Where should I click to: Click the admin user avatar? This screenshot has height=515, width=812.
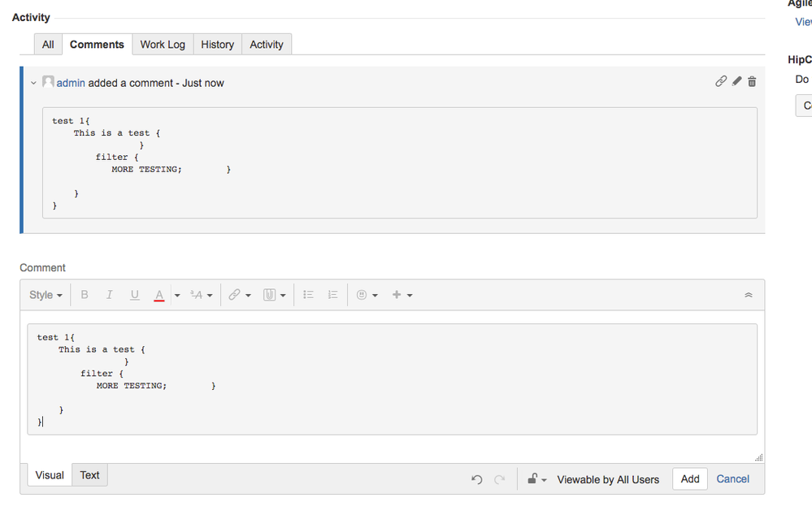[48, 82]
